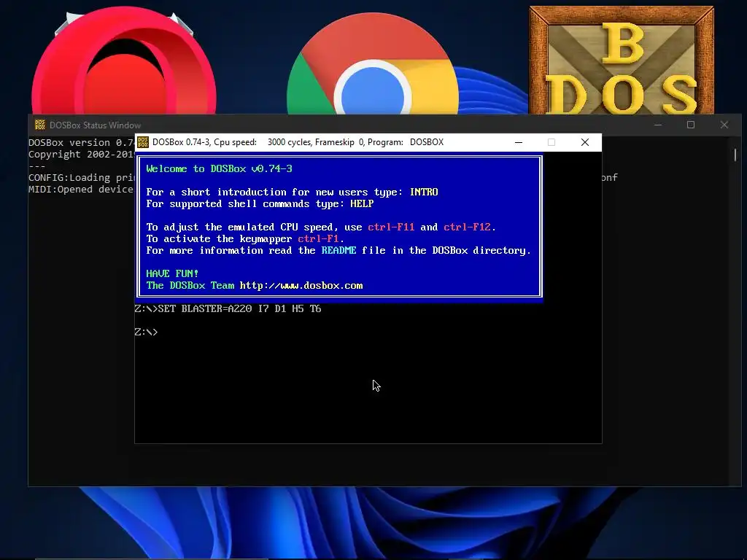The image size is (747, 560).
Task: Click the INTRO command word
Action: point(424,192)
